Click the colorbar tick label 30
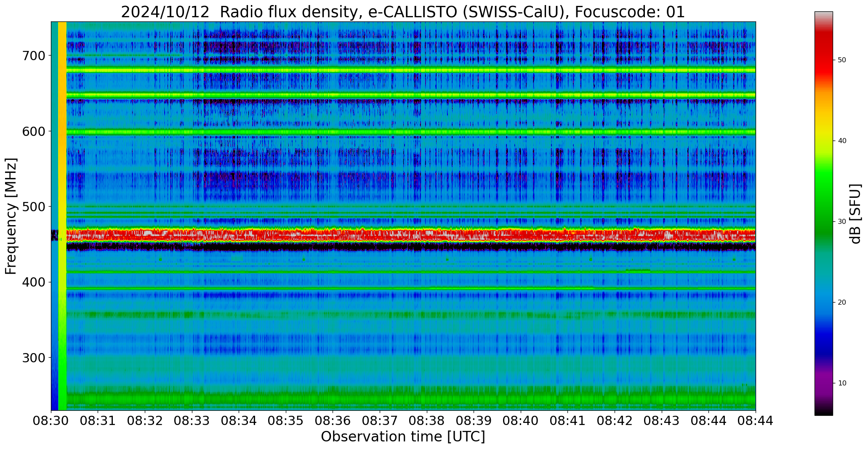This screenshot has height=449, width=868. (842, 222)
